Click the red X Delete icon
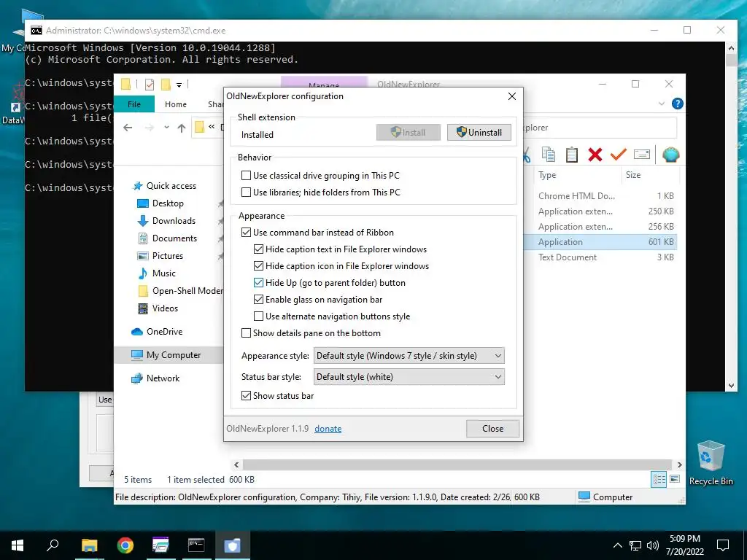This screenshot has width=747, height=560. 595,155
